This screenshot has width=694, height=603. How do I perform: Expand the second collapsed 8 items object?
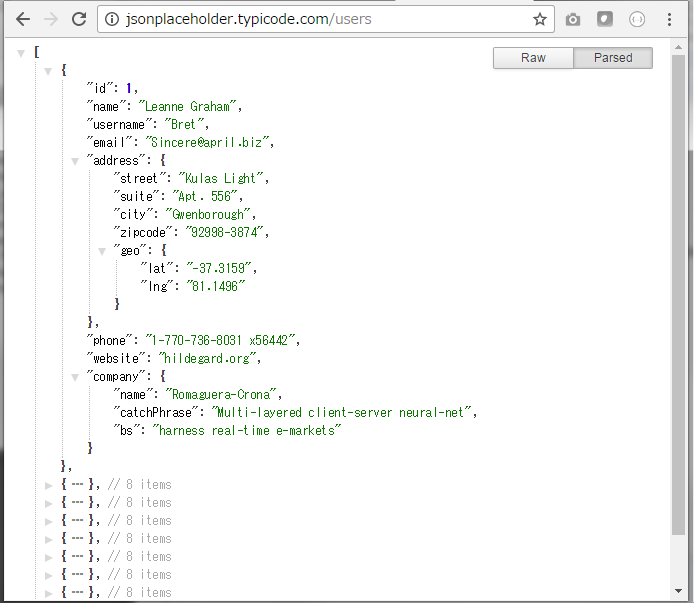point(48,503)
